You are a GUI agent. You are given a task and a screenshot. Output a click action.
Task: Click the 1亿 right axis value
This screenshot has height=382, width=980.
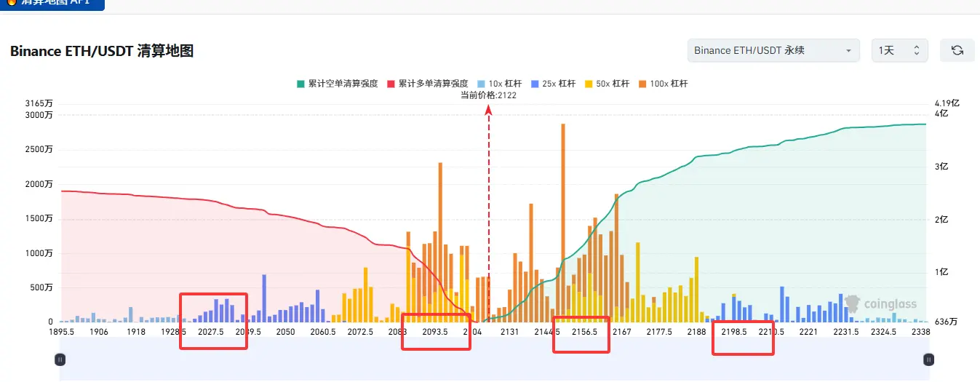tap(941, 272)
